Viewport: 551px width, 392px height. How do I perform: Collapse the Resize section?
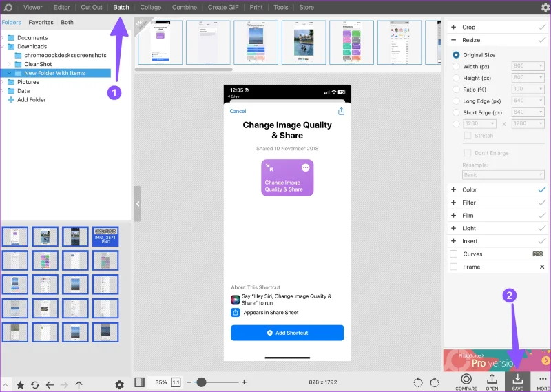pos(454,40)
